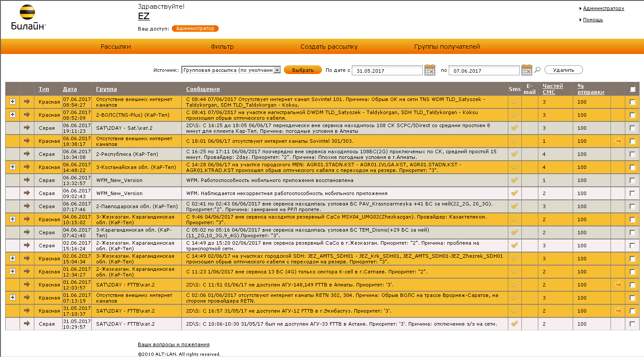The width and height of the screenshot is (644, 357).
Task: Expand the row dated 06.06.2017 14:48:22
Action: (13, 167)
